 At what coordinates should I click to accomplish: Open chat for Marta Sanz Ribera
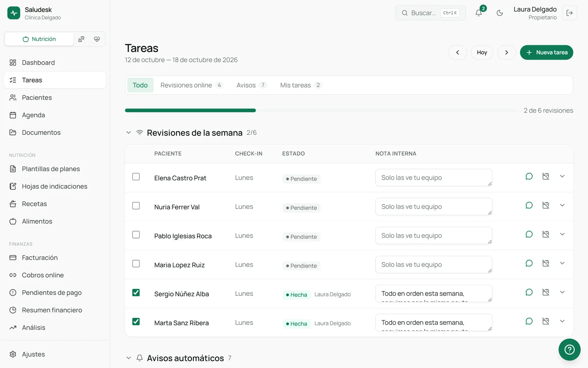point(529,321)
